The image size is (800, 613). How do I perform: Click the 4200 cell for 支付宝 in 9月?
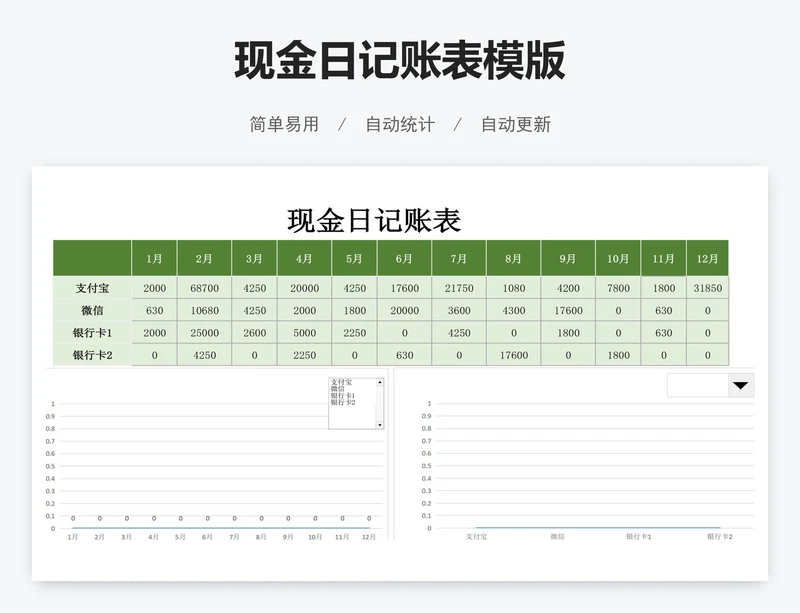tap(568, 288)
